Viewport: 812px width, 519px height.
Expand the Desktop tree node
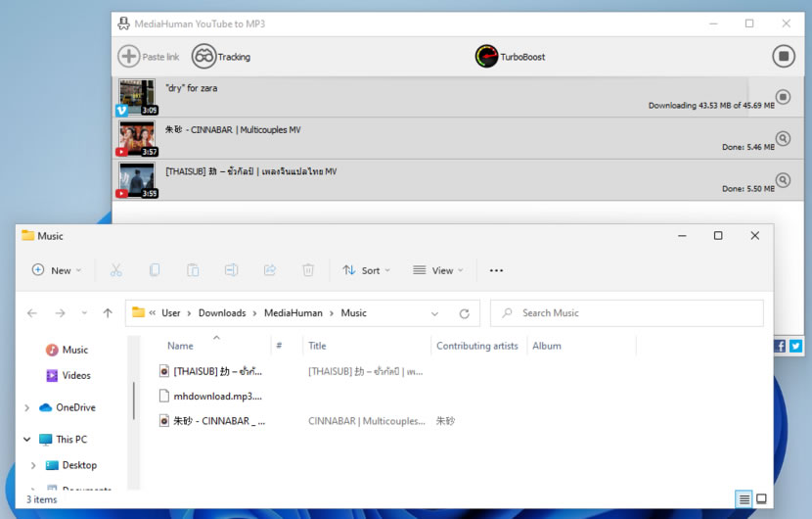click(x=33, y=465)
